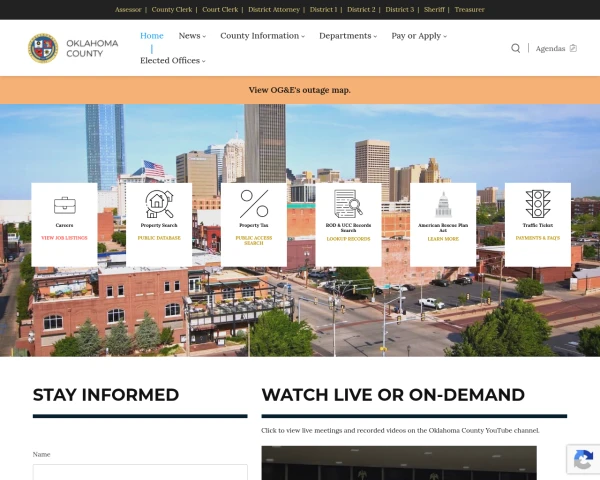Open the Elected Offices dropdown

(173, 60)
